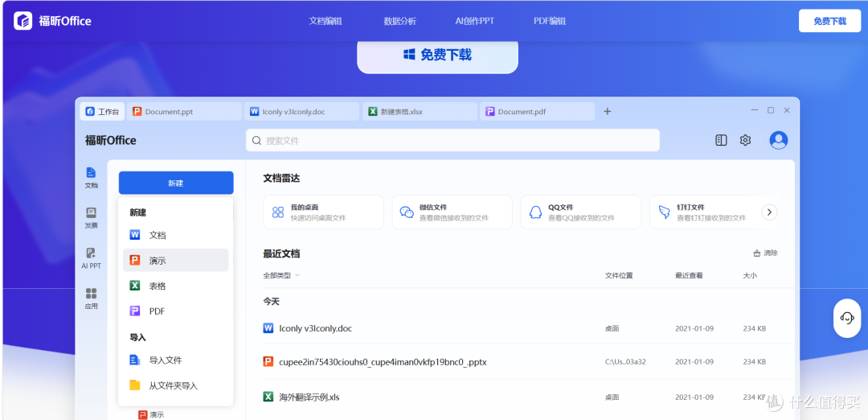Select AI PPT in the left sidebar
868x420 pixels.
92,258
